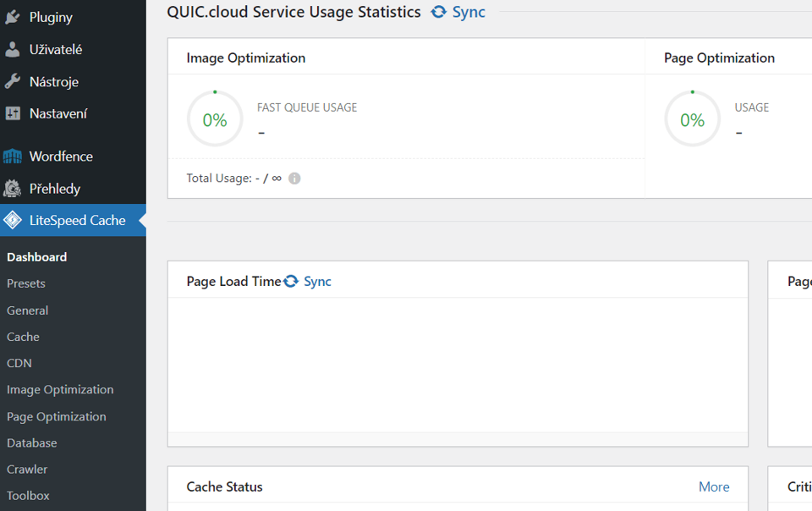Click the sync arrows icon beside QUIC.cloud heading
This screenshot has width=812, height=511.
pos(439,12)
